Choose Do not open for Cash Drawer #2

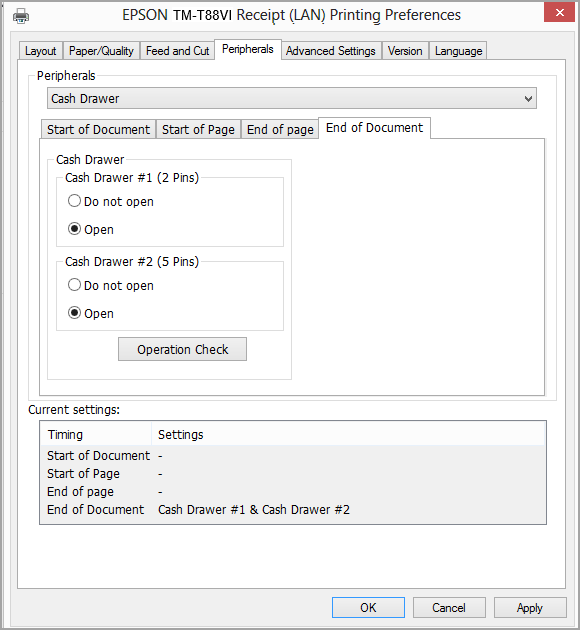click(111, 285)
